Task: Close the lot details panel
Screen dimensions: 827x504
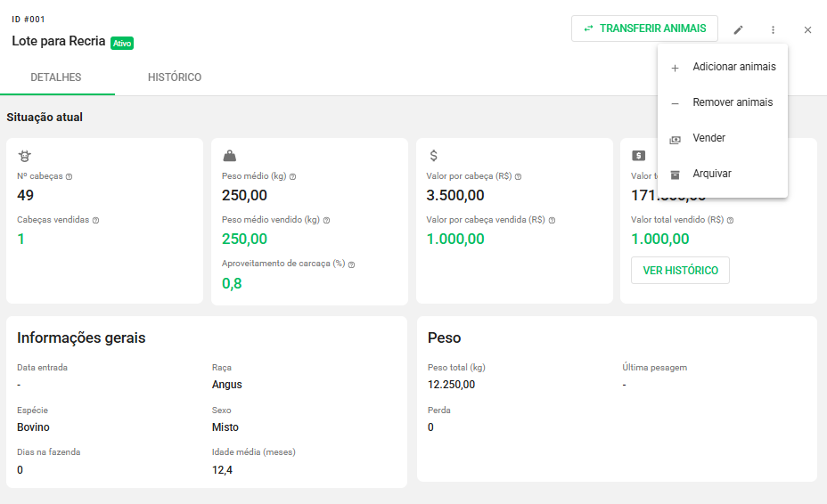Action: (x=807, y=29)
